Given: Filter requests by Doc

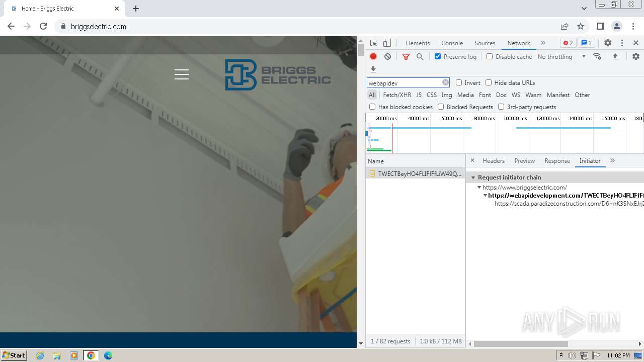Looking at the screenshot, I should [501, 95].
